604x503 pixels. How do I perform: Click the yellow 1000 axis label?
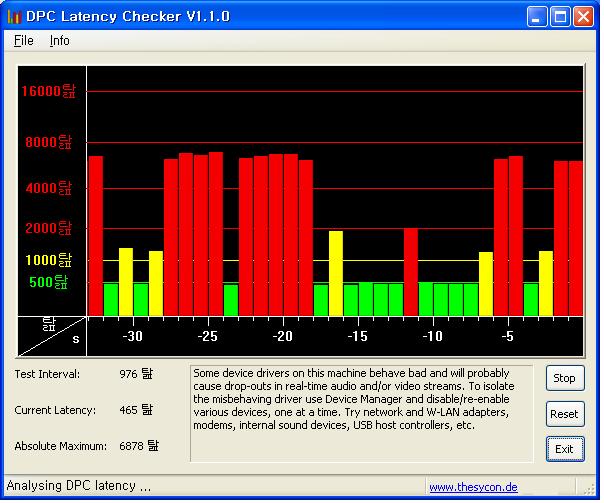point(49,260)
